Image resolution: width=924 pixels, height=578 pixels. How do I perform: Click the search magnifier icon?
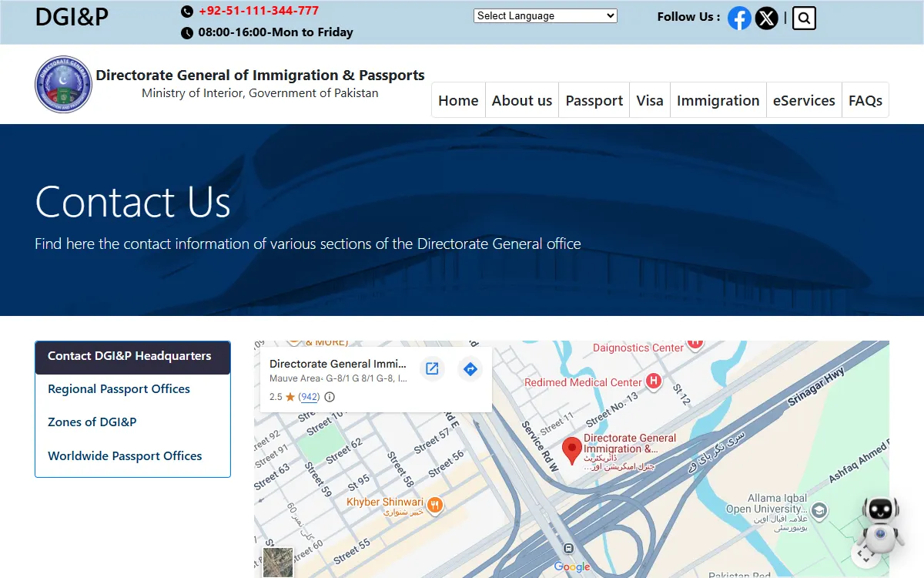click(x=804, y=18)
